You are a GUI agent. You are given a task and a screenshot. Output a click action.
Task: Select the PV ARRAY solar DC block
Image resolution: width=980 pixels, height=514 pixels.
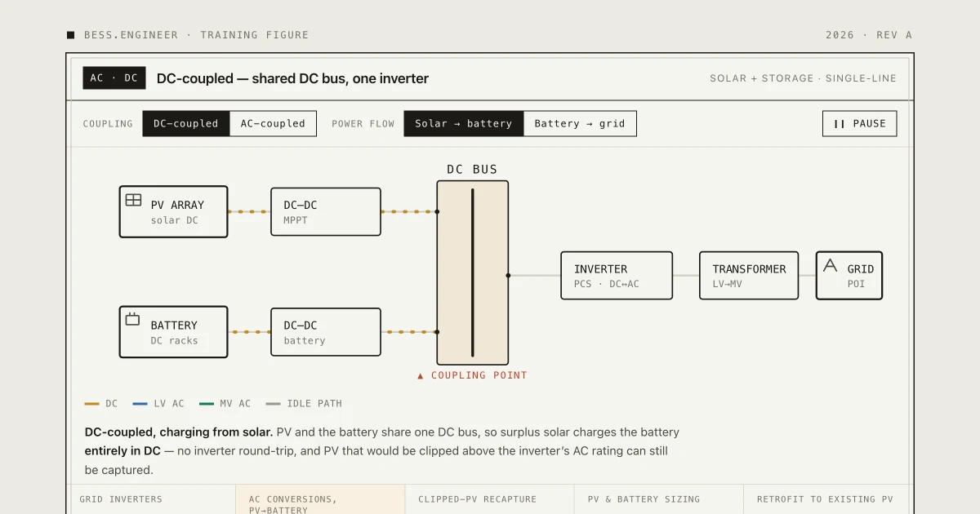(173, 212)
